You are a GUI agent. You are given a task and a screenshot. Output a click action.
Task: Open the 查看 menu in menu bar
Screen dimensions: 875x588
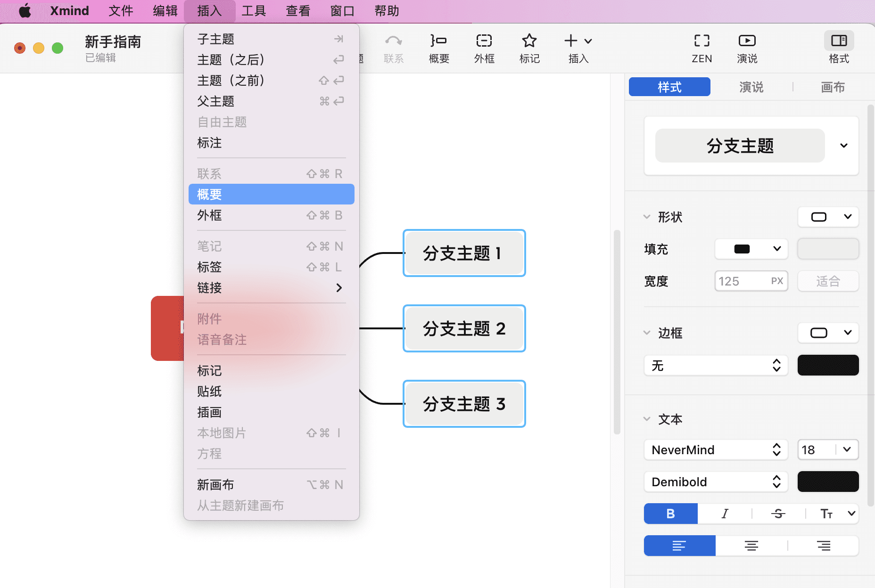297,10
